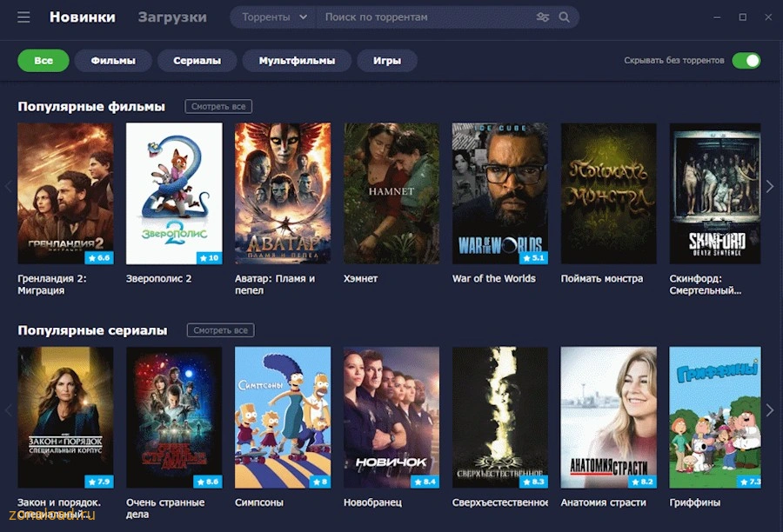Click 7.9 rating badge on Закон и порядок
783x532 pixels.
(x=99, y=482)
